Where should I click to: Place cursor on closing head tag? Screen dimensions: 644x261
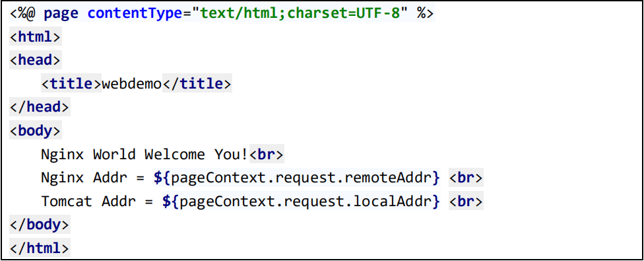[x=40, y=107]
